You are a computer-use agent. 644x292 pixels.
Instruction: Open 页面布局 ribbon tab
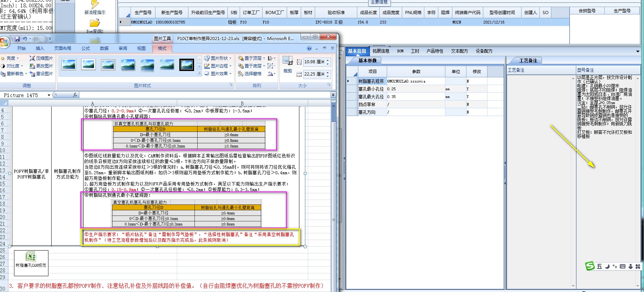tap(63, 48)
